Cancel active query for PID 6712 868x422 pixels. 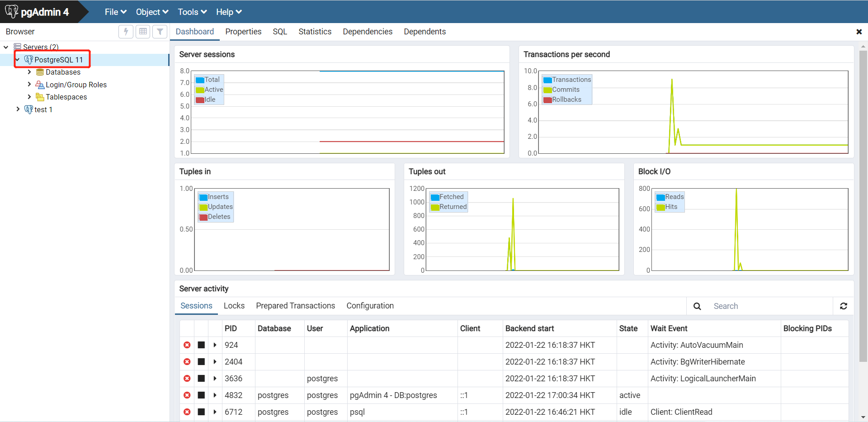pos(202,412)
